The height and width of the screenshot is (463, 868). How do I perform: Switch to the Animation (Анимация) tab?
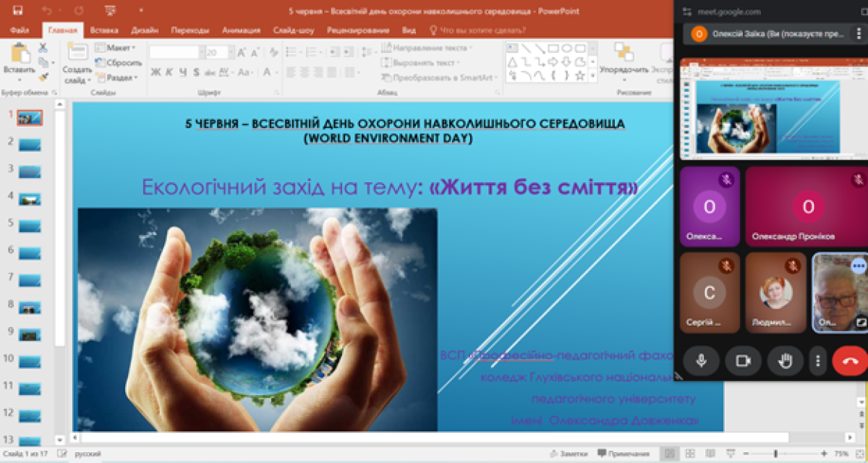241,30
